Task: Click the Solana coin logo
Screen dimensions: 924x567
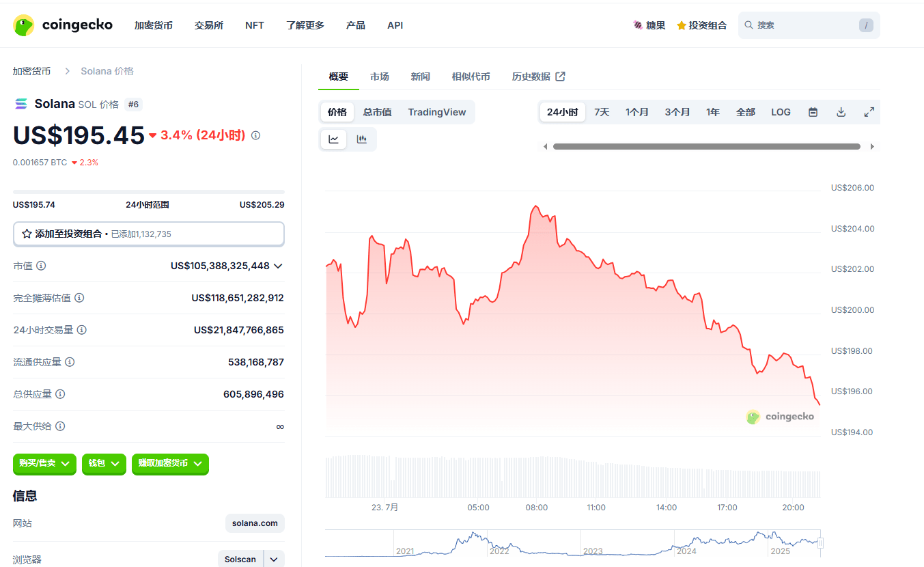Action: [21, 104]
